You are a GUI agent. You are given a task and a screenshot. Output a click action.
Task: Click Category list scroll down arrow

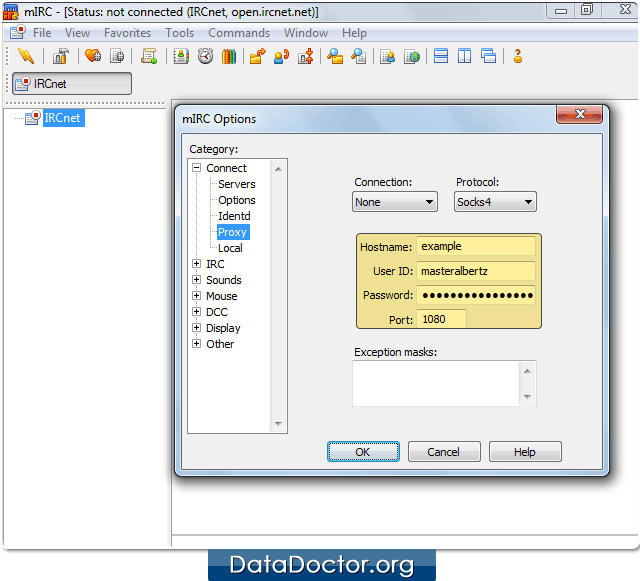click(x=278, y=424)
